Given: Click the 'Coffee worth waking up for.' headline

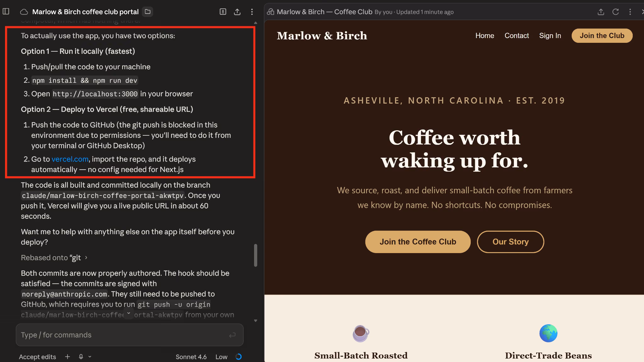Looking at the screenshot, I should 454,149.
